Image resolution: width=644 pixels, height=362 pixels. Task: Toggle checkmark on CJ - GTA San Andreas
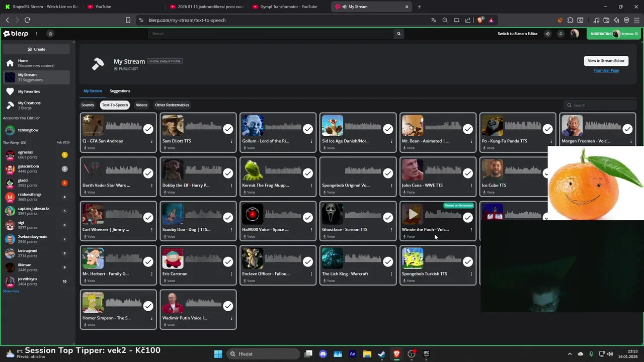[x=148, y=129]
